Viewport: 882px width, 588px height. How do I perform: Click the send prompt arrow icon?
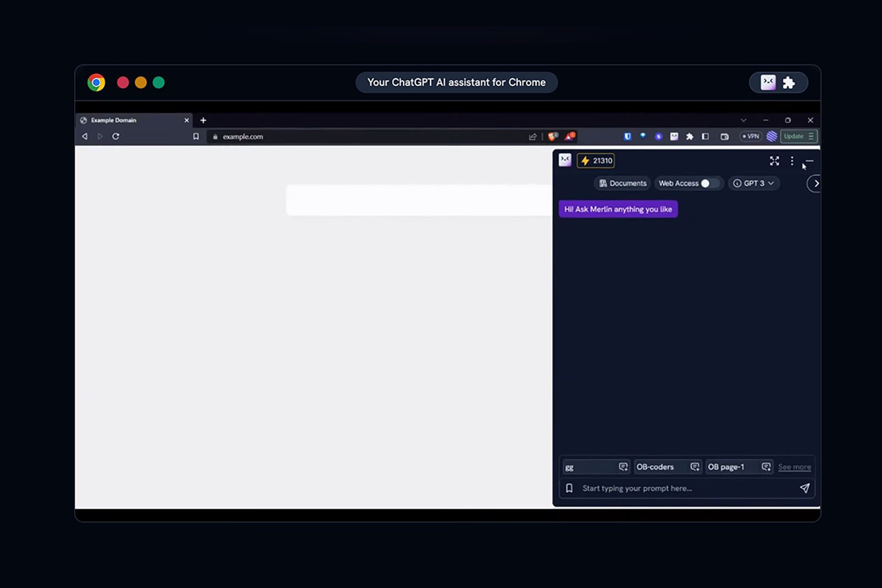tap(804, 488)
